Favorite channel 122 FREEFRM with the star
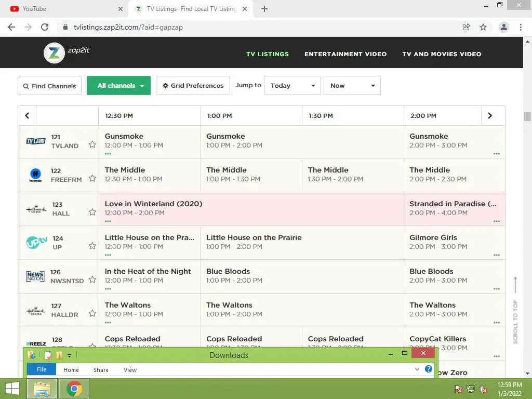Image resolution: width=532 pixels, height=399 pixels. point(92,178)
